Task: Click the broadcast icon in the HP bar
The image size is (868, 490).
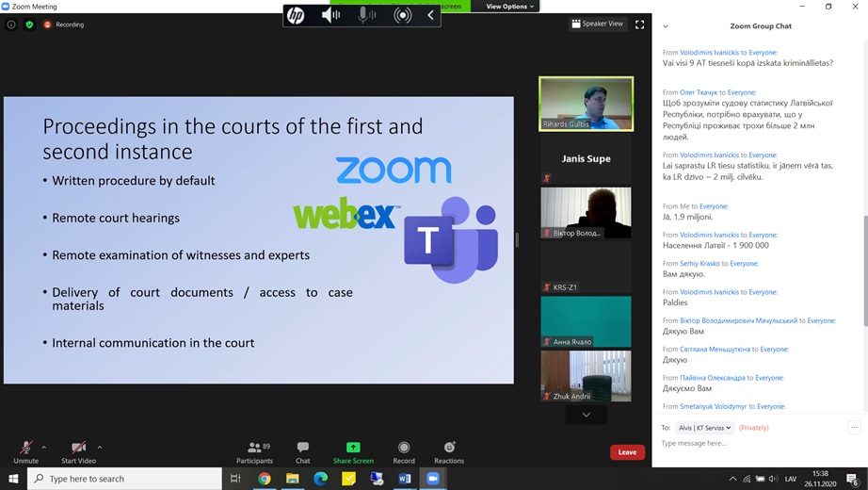Action: click(402, 15)
